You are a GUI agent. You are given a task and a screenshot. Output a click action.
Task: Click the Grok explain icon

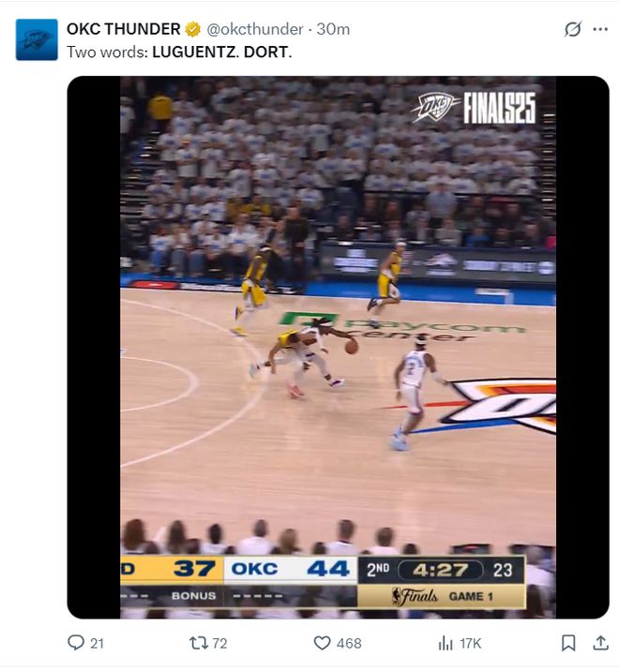(573, 29)
